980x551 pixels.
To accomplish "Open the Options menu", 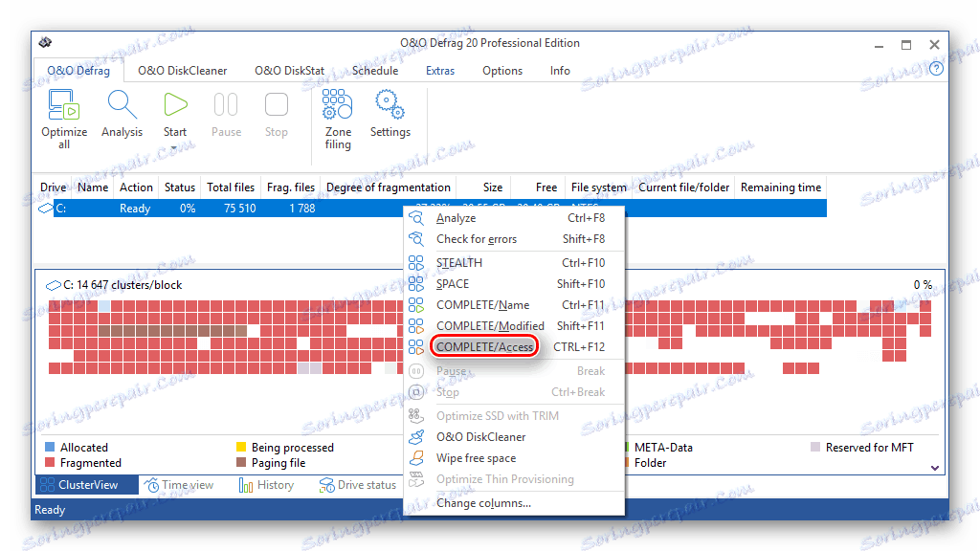I will [501, 70].
